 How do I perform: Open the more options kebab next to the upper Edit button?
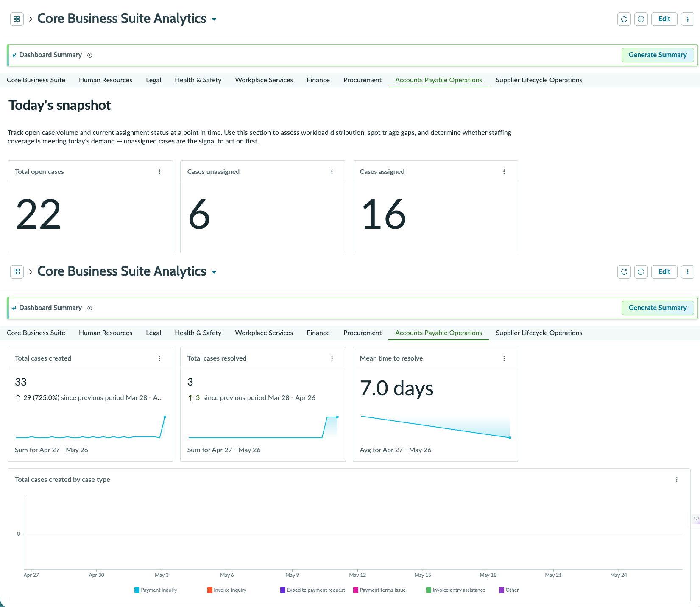[688, 19]
